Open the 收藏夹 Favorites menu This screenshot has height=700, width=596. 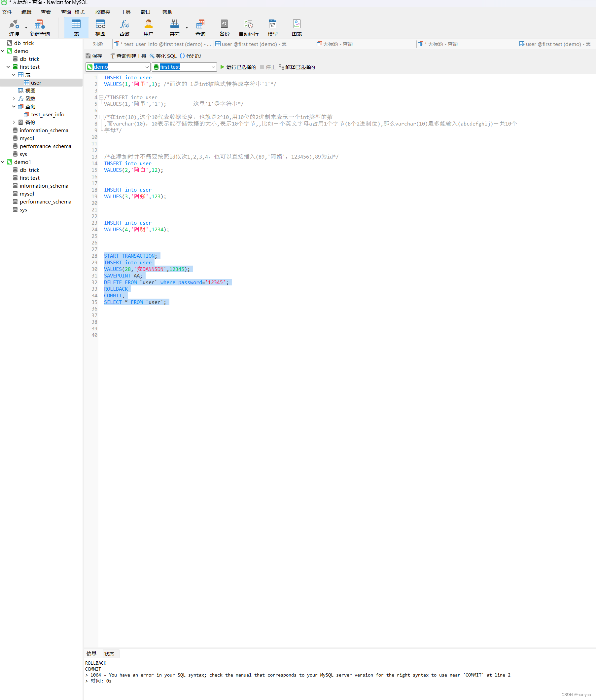[103, 12]
